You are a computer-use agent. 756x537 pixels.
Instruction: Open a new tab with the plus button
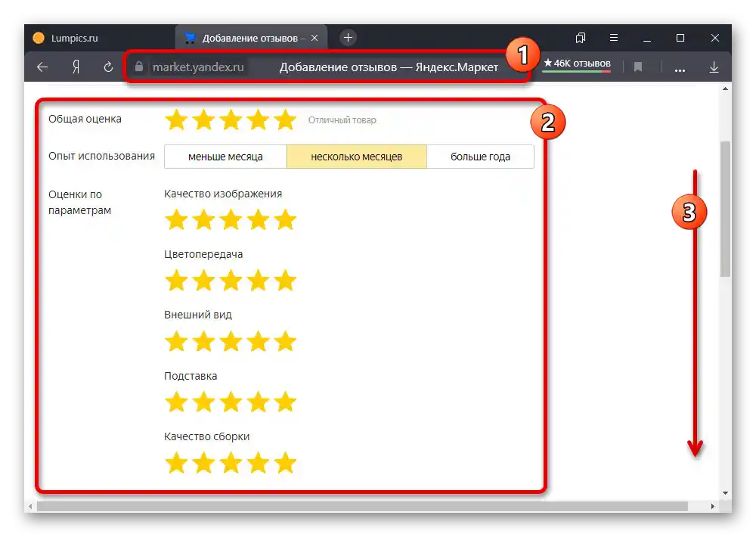tap(347, 36)
